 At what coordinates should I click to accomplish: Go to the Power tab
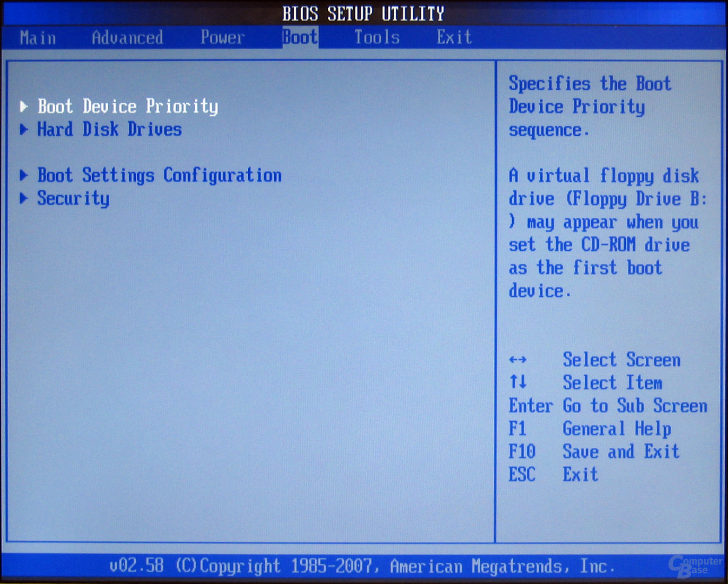click(222, 37)
